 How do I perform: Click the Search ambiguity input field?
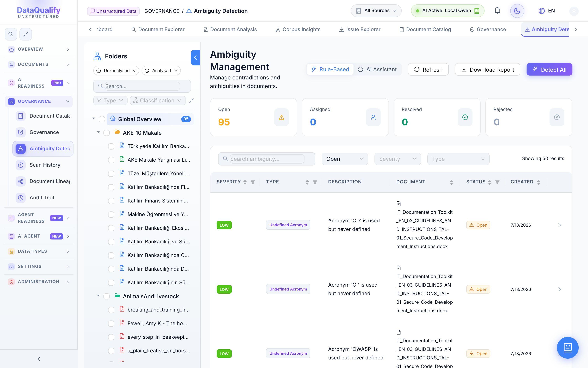(267, 159)
